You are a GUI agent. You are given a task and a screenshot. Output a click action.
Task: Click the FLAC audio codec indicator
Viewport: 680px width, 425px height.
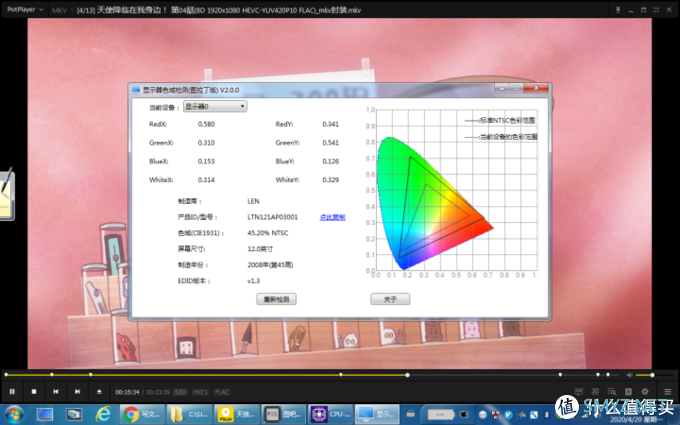point(222,392)
